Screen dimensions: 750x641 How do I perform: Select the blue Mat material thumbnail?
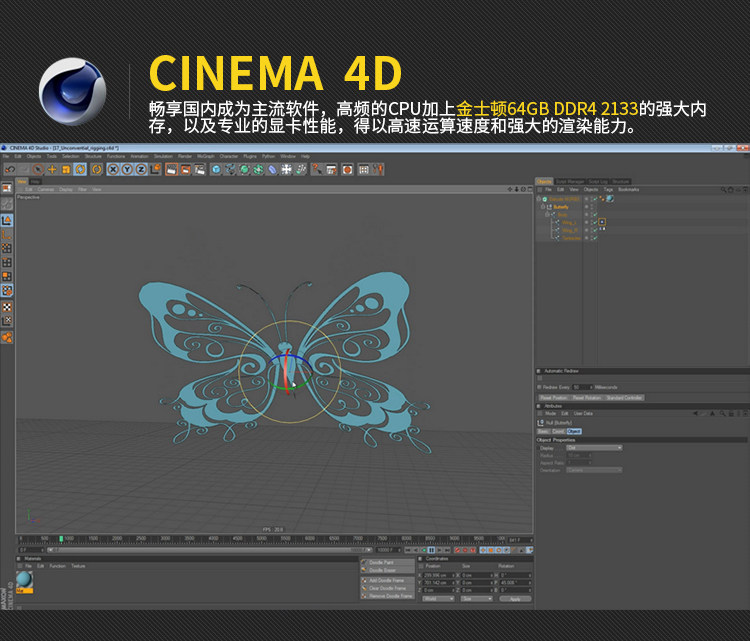click(24, 581)
